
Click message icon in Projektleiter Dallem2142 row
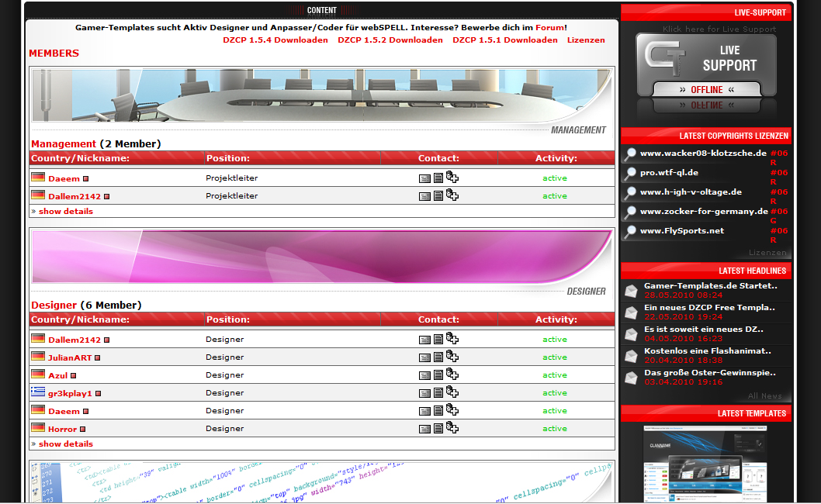tap(424, 197)
